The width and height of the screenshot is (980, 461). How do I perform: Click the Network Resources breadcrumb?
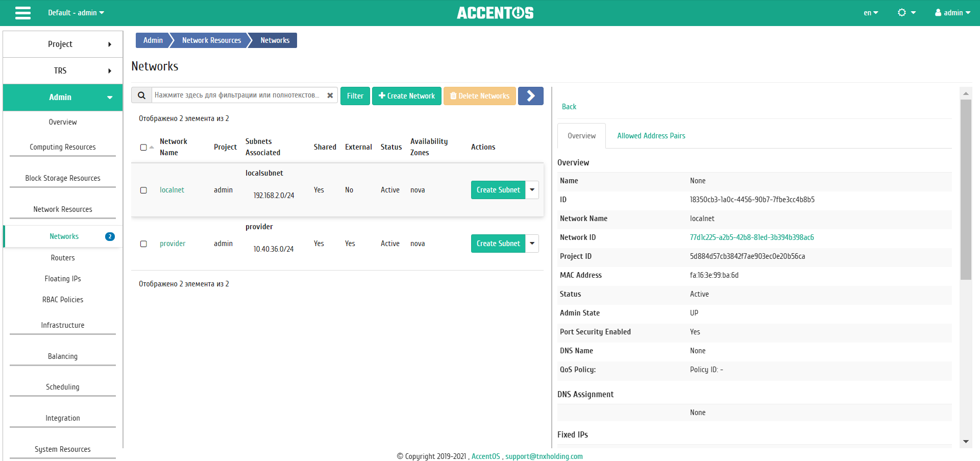pos(211,40)
